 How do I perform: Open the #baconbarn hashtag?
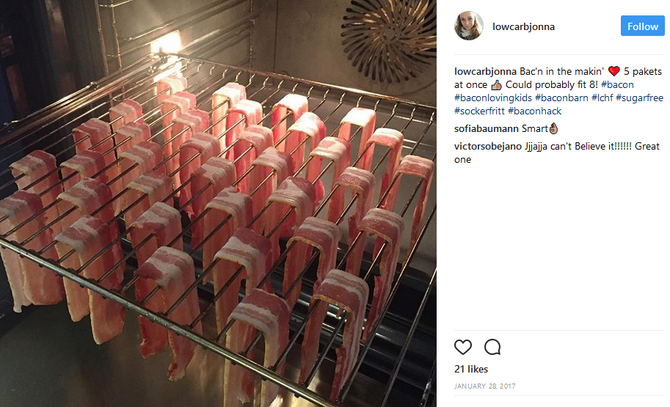click(x=561, y=98)
